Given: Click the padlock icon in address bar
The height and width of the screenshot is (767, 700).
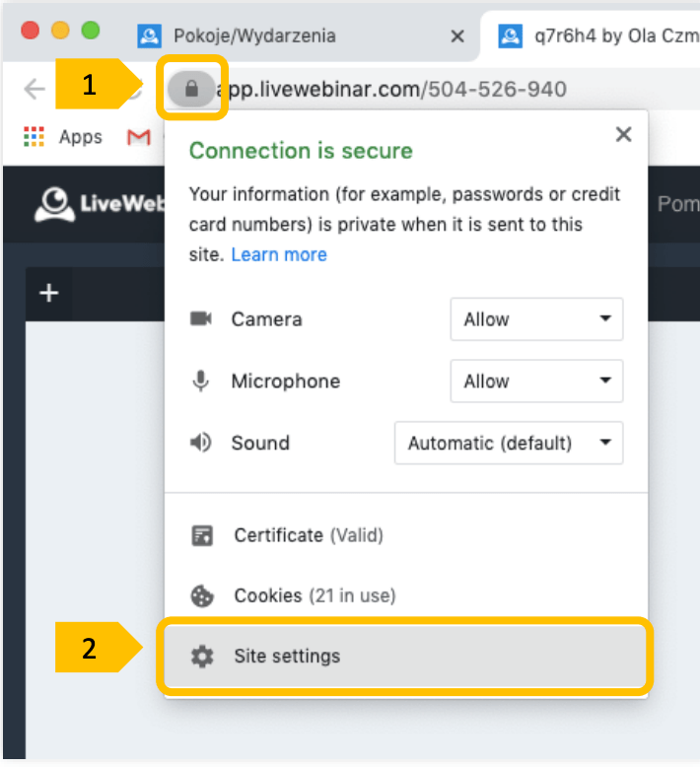Looking at the screenshot, I should coord(191,89).
